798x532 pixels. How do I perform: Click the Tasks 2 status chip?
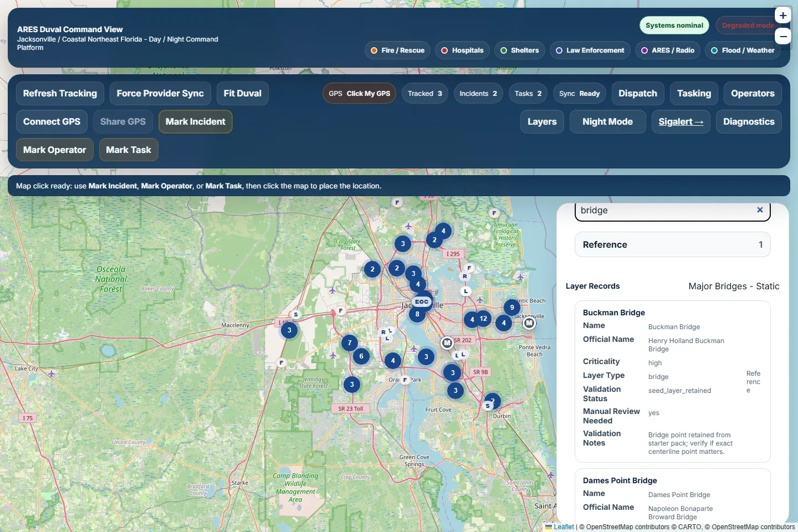[x=528, y=94]
